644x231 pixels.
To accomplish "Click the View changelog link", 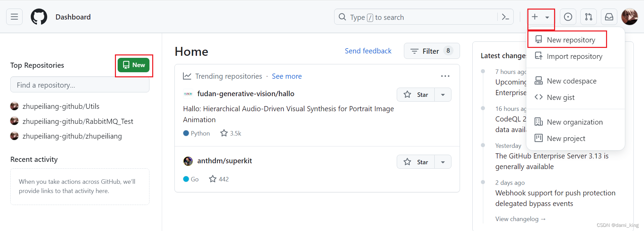I will 520,219.
